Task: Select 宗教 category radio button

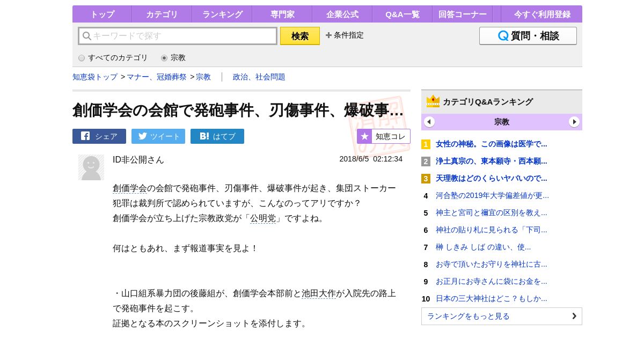Action: pos(164,58)
